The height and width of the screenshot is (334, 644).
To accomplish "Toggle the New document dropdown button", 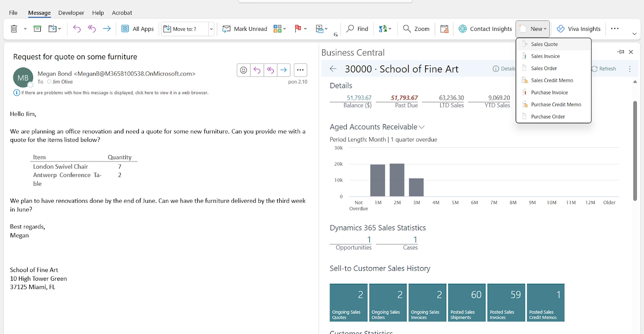I will 533,29.
